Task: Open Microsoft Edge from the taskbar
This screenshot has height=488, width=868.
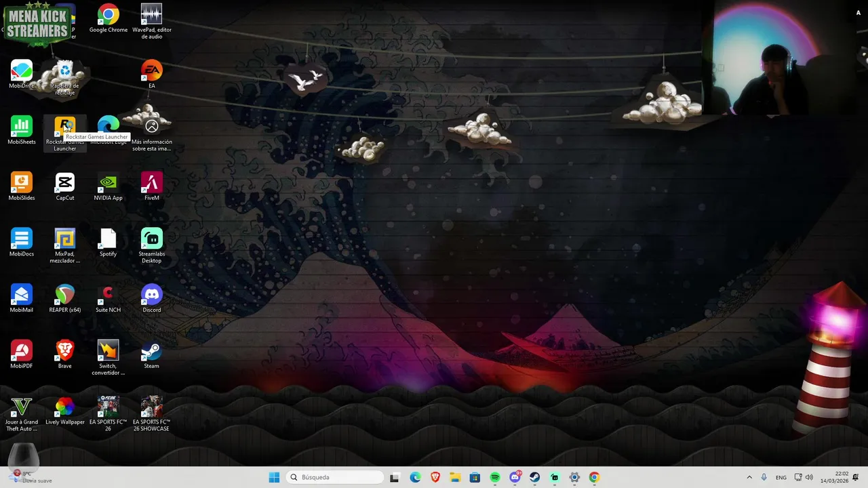Action: click(415, 477)
